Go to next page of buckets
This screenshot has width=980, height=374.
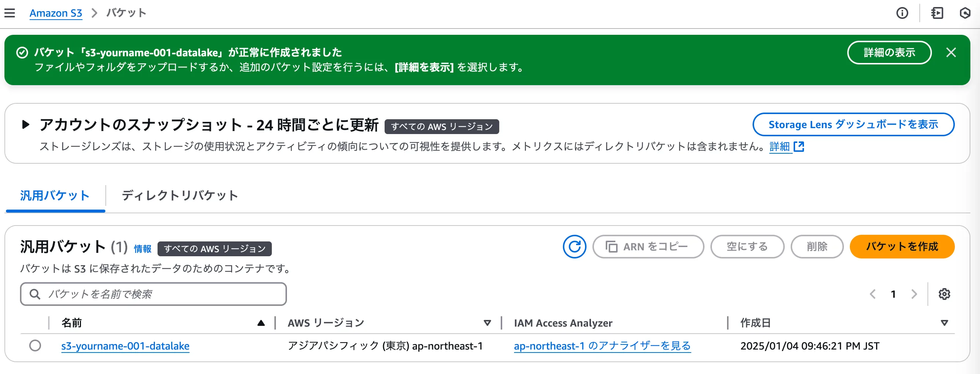914,294
